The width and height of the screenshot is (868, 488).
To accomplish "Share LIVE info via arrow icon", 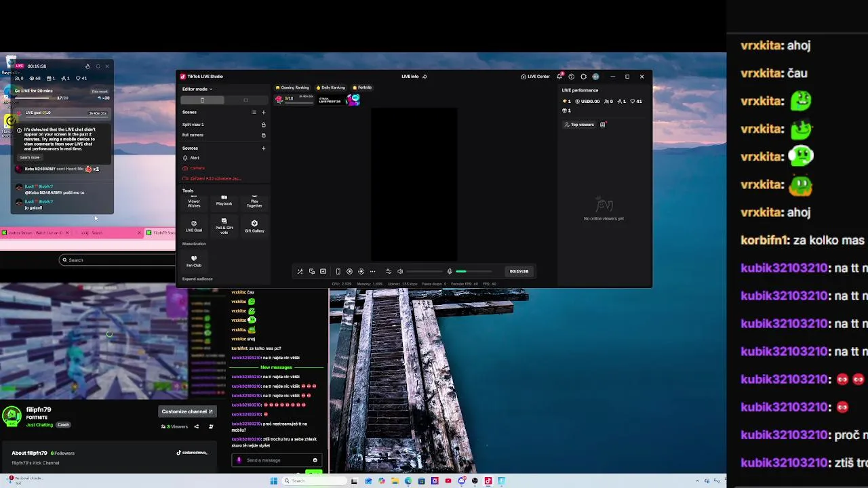I will (425, 77).
